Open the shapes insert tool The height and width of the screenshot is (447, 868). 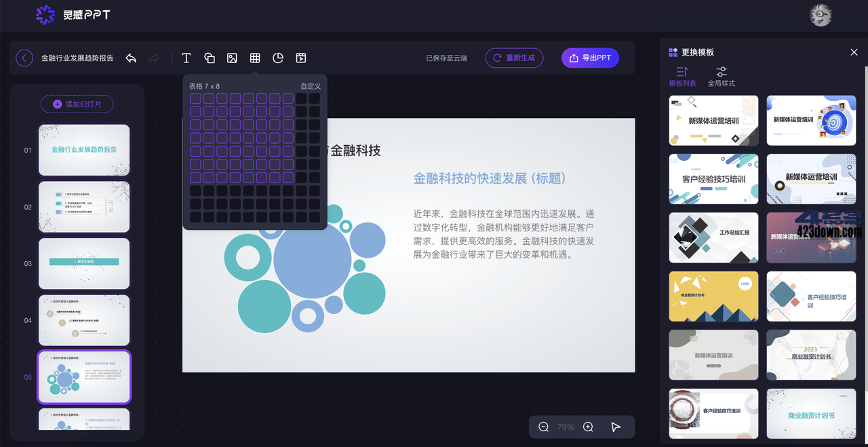pos(210,58)
